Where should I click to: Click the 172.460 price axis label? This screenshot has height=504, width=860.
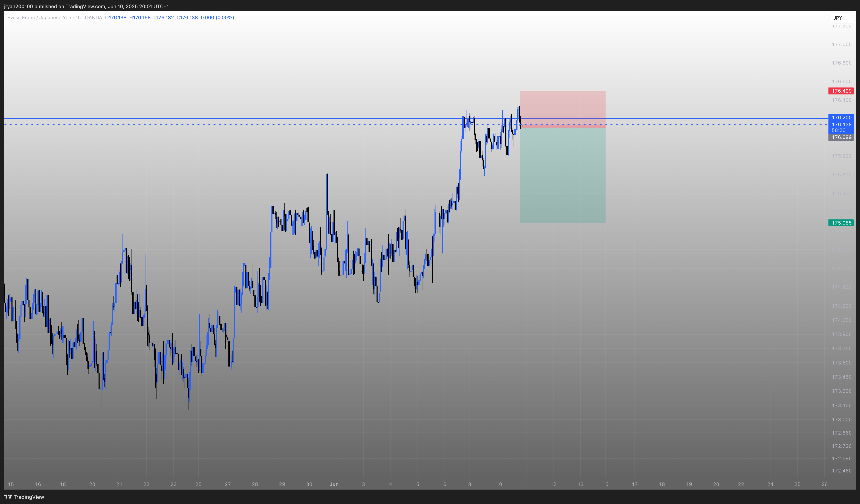click(842, 471)
